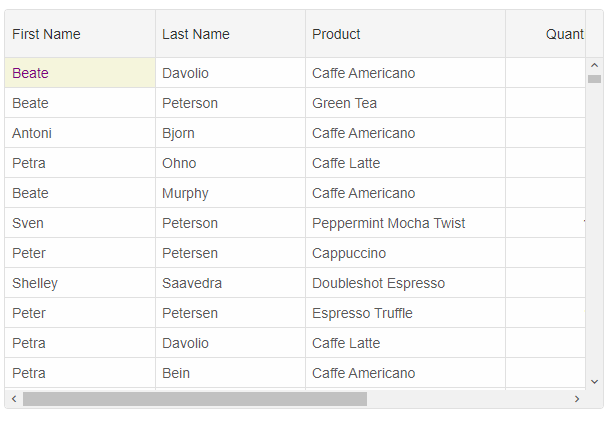Select the highlighted Beate cell
The width and height of the screenshot is (611, 423).
point(80,73)
